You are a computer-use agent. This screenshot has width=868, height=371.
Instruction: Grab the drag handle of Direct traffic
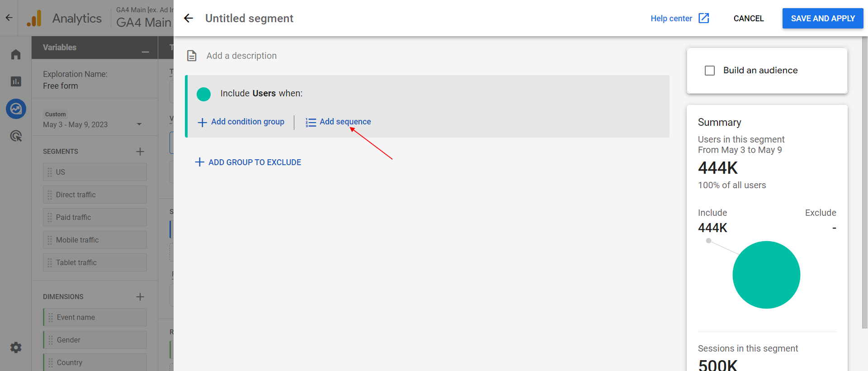click(50, 195)
